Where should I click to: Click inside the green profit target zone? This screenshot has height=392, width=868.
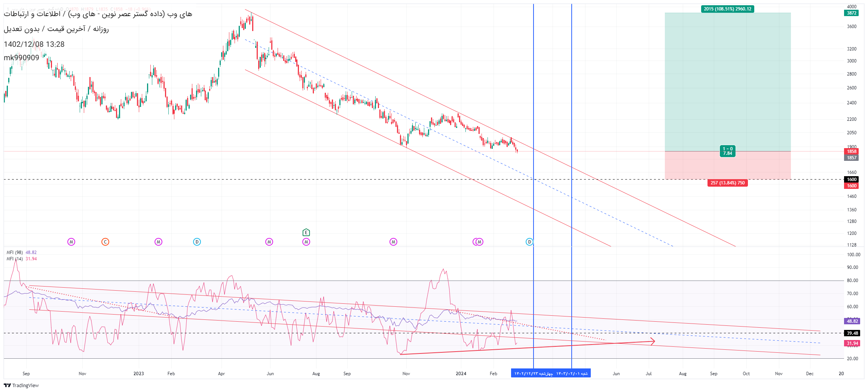pyautogui.click(x=727, y=82)
